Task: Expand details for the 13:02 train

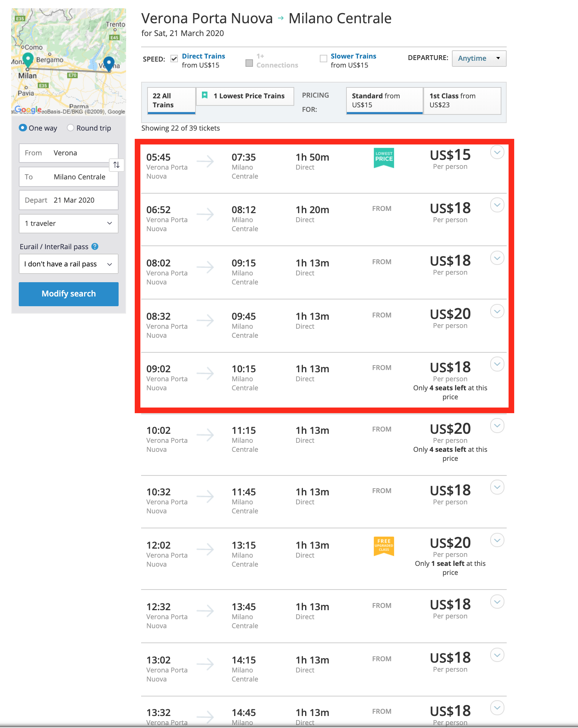Action: (497, 655)
